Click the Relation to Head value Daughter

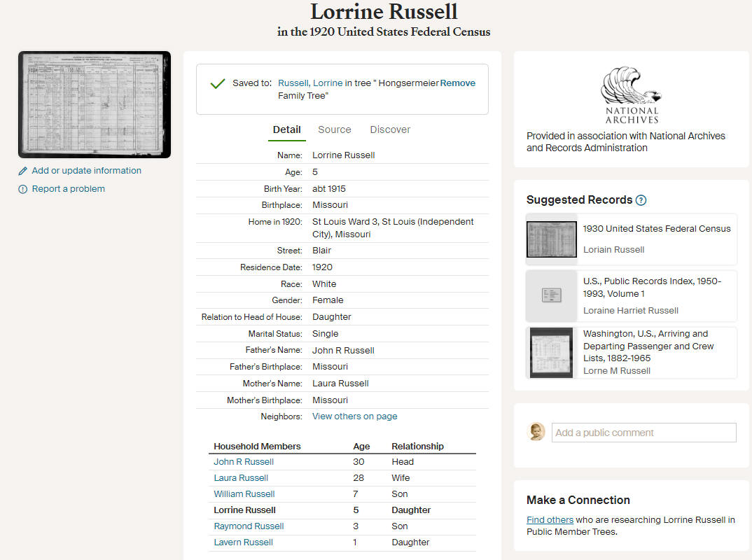tap(331, 317)
